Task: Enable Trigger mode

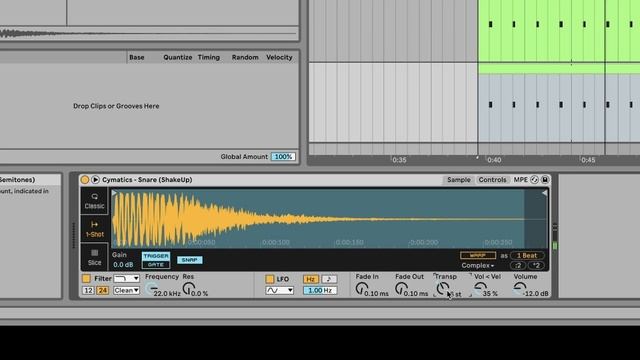Action: click(x=156, y=256)
